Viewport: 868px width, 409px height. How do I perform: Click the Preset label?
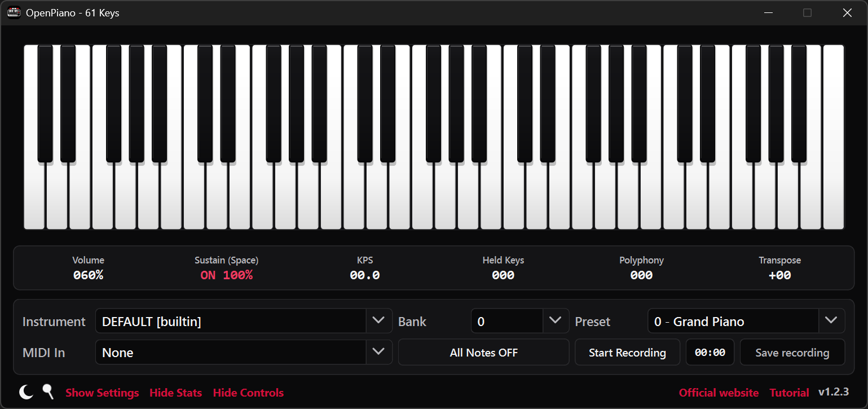pyautogui.click(x=593, y=322)
